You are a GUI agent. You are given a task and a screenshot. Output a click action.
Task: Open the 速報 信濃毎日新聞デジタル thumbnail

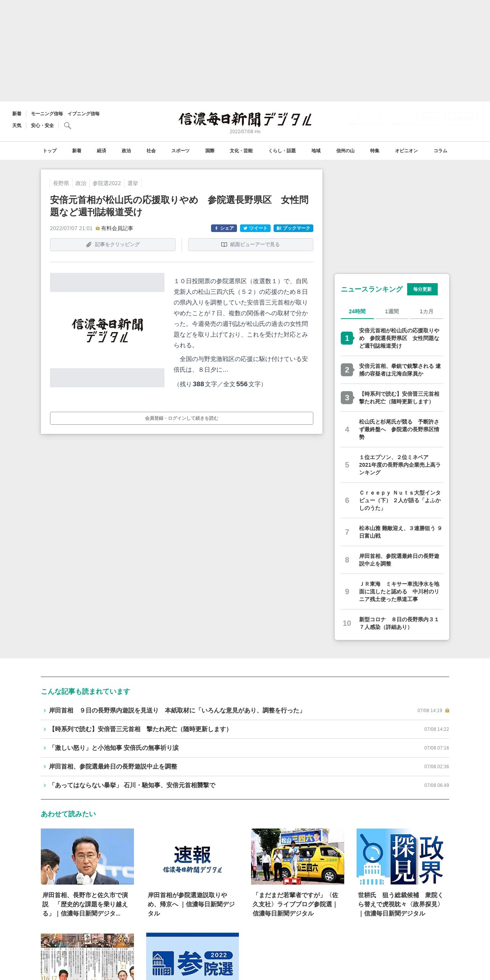(192, 856)
